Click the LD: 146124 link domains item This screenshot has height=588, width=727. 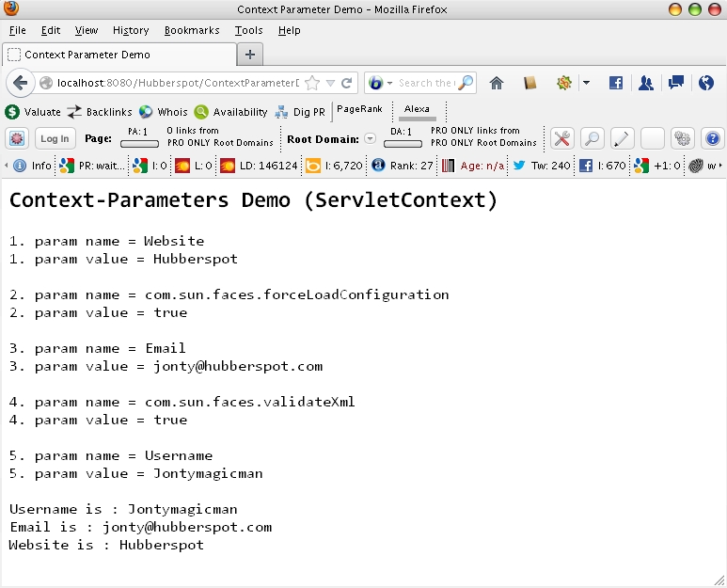click(x=259, y=166)
